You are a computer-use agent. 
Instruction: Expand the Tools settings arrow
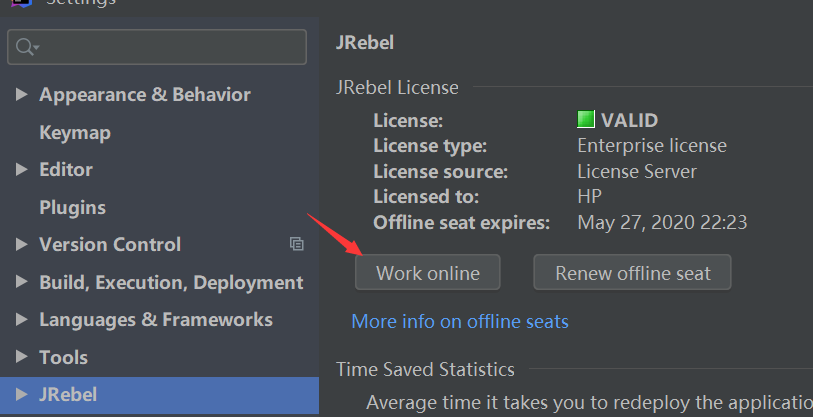click(22, 358)
